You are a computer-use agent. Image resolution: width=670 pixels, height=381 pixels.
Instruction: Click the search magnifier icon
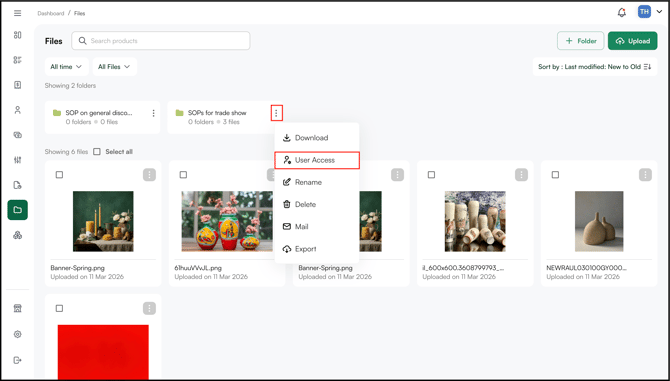(x=82, y=41)
